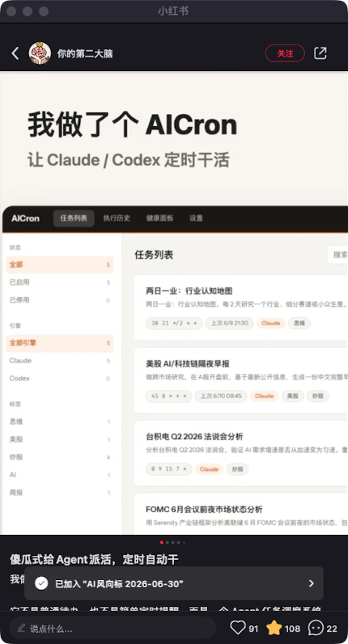This screenshot has height=644, width=348.
Task: Go back with the left chevron arrow
Action: 15,53
